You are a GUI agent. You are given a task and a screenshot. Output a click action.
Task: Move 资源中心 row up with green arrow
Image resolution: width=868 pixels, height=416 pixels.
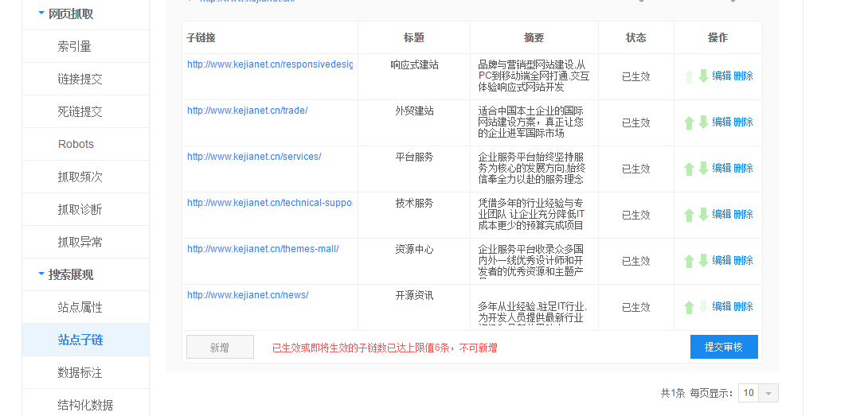(690, 261)
